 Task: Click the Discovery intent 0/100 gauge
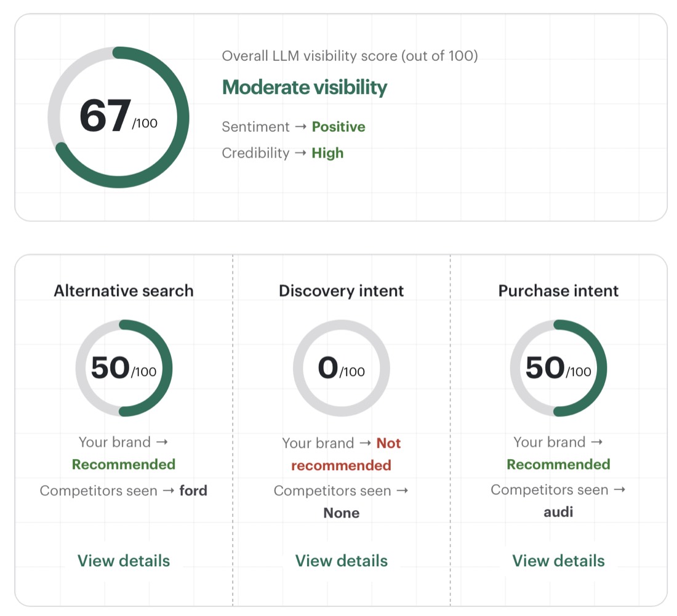[x=341, y=368]
